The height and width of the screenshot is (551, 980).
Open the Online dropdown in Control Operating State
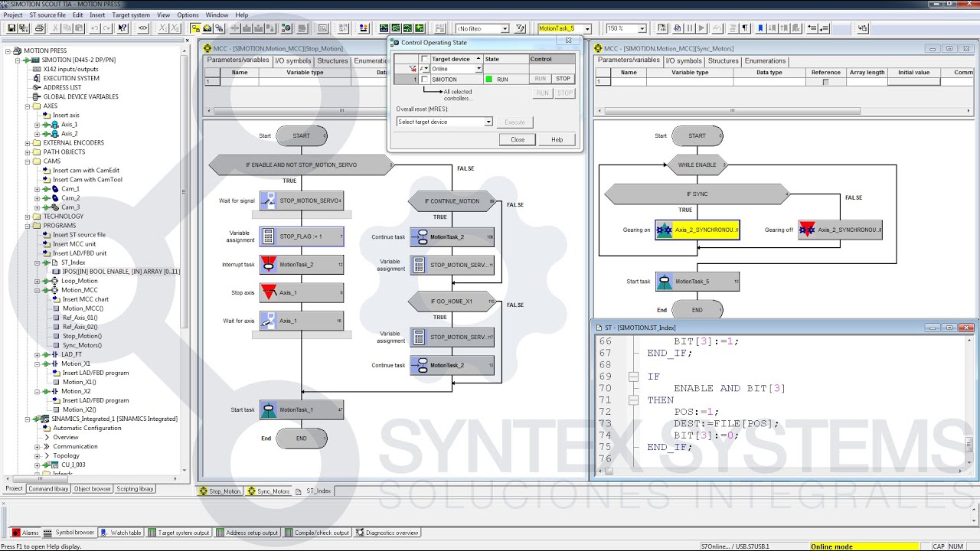coord(479,69)
